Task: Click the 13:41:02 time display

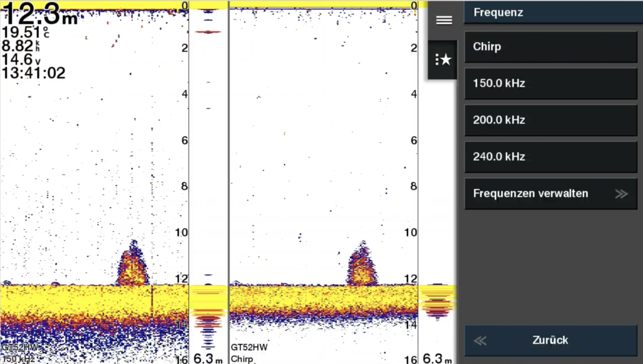Action: click(x=34, y=73)
